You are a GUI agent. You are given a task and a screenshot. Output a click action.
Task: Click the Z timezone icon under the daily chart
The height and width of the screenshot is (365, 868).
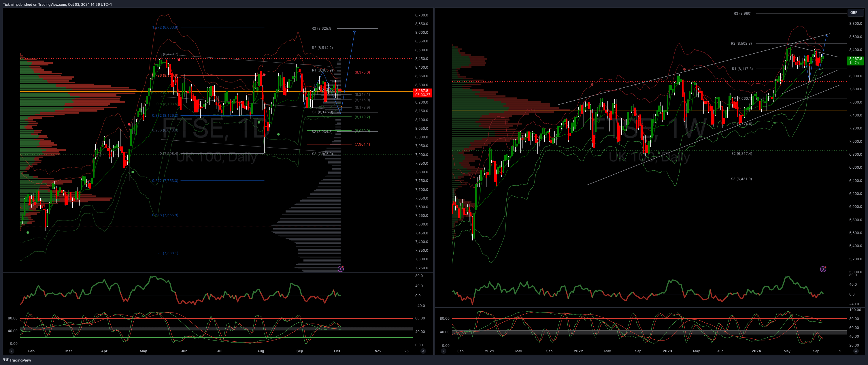coord(12,351)
